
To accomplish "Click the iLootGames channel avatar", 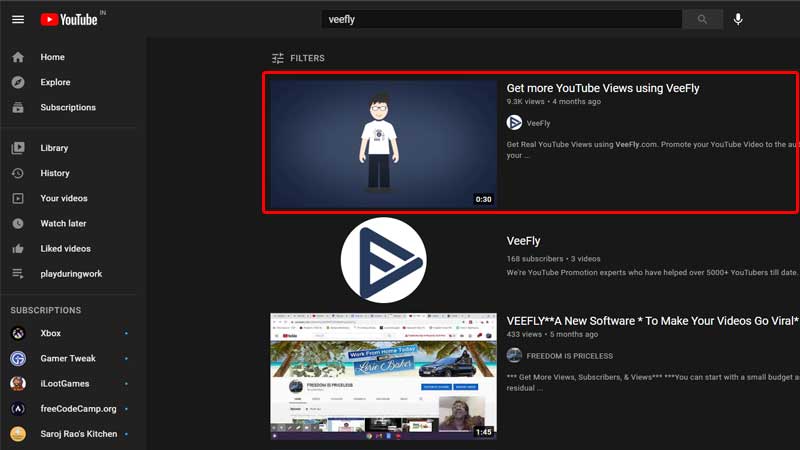I will [x=18, y=384].
